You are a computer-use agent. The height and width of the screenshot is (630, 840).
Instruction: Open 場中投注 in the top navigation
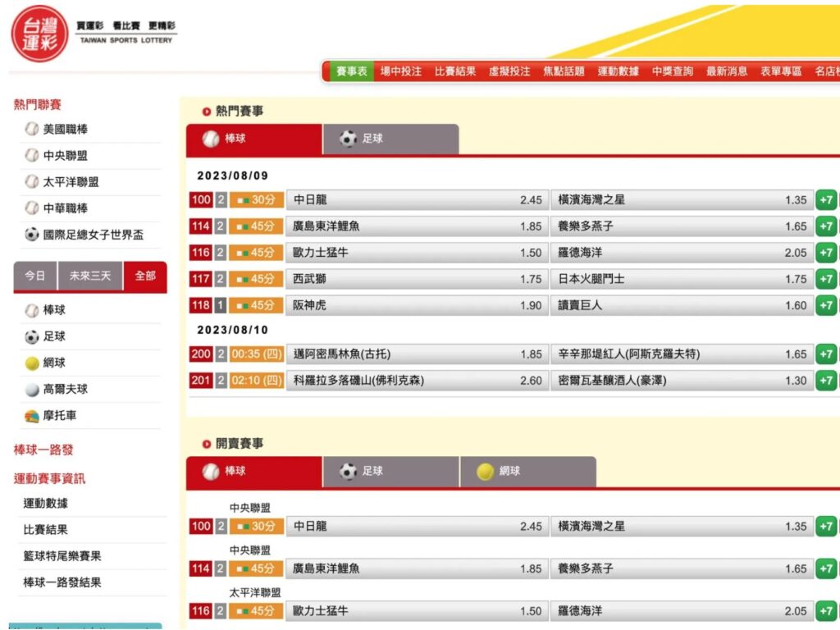[x=400, y=71]
